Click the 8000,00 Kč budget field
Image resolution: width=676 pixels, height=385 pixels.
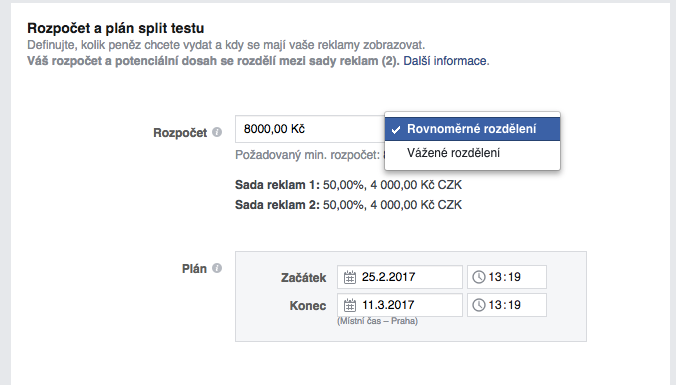click(310, 129)
